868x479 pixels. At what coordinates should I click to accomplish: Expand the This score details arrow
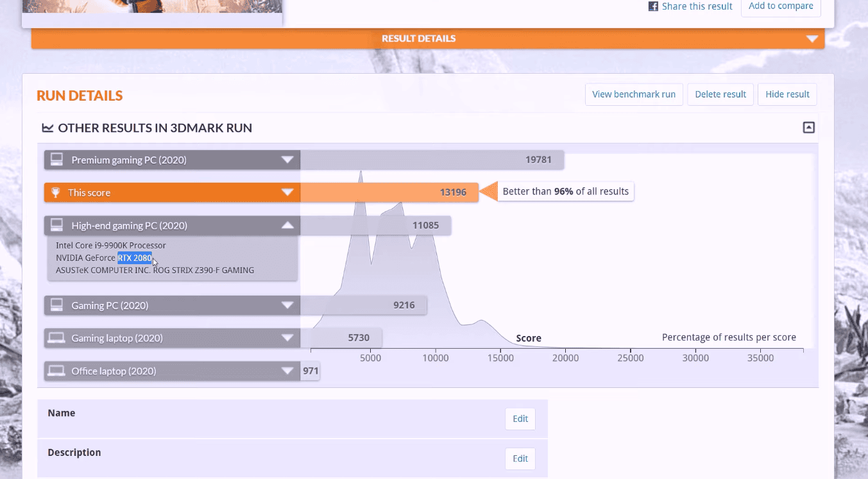287,192
